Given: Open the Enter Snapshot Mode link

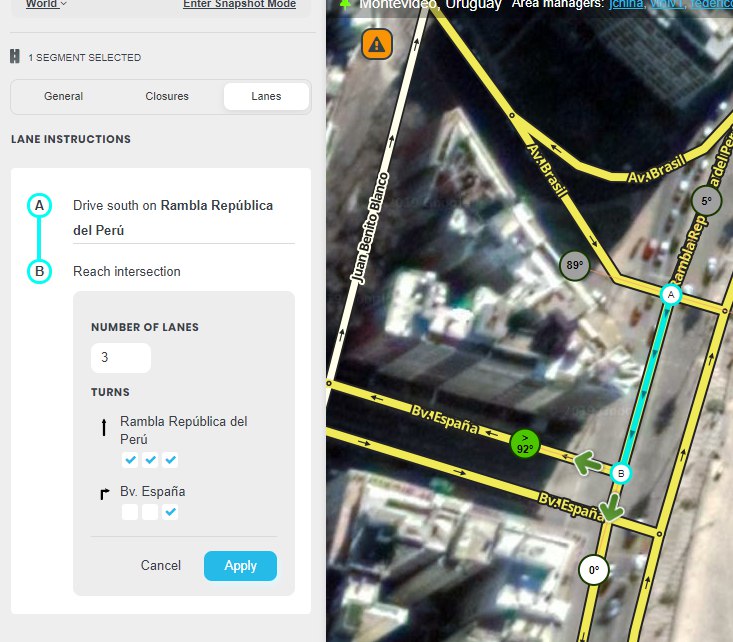Looking at the screenshot, I should coord(239,4).
